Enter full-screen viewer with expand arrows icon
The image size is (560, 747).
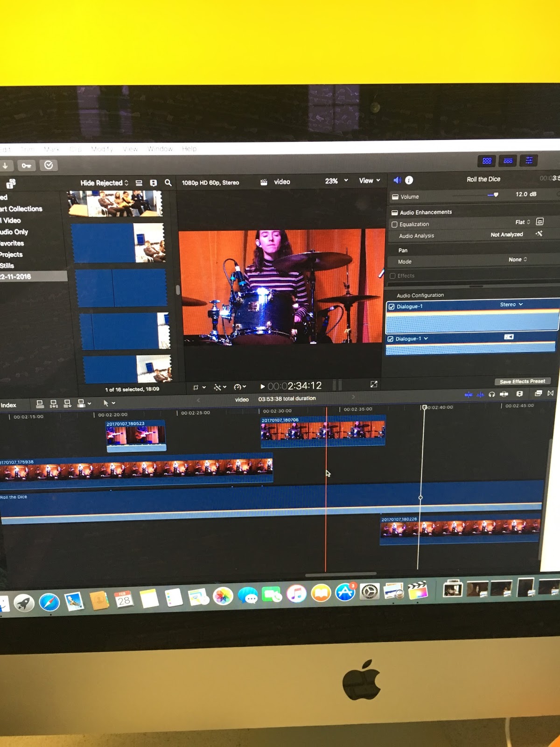[x=374, y=384]
